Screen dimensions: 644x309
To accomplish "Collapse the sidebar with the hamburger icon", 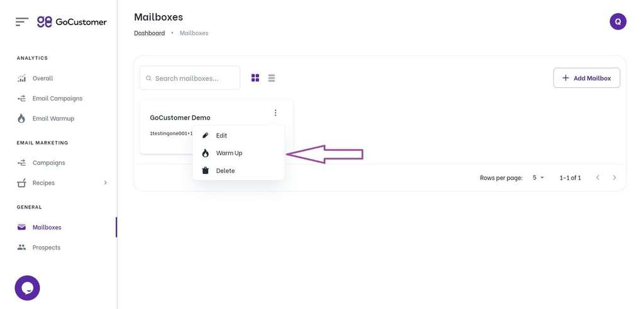I will tap(22, 22).
